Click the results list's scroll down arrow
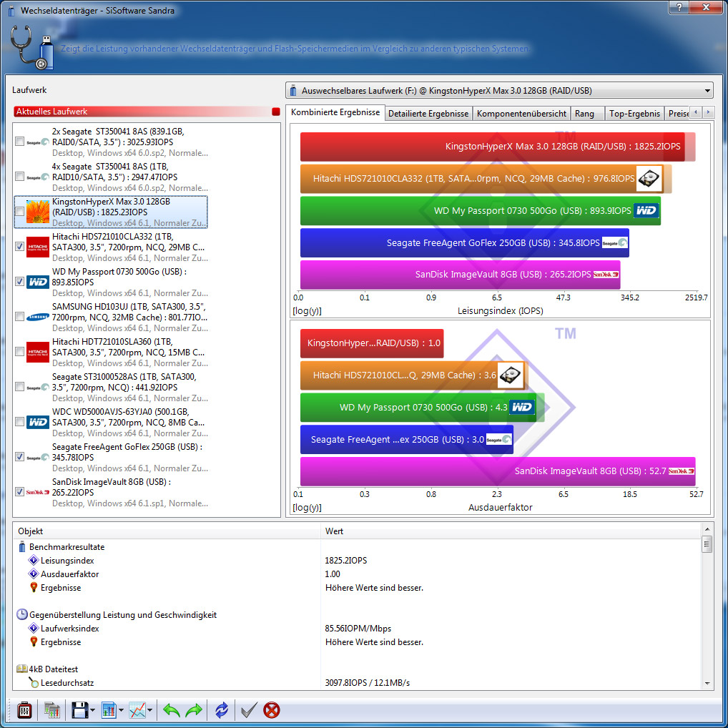Viewport: 728px width, 728px height. coord(707,684)
